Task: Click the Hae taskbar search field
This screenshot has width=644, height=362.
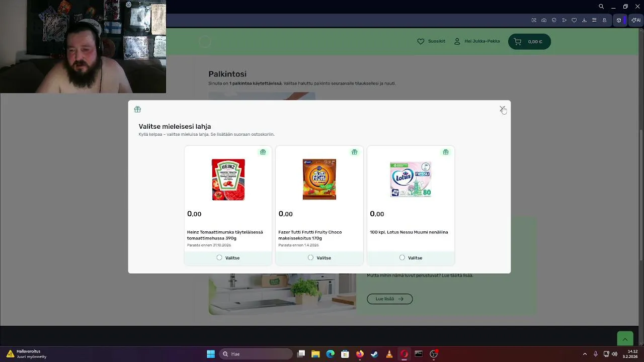Action: click(257, 354)
